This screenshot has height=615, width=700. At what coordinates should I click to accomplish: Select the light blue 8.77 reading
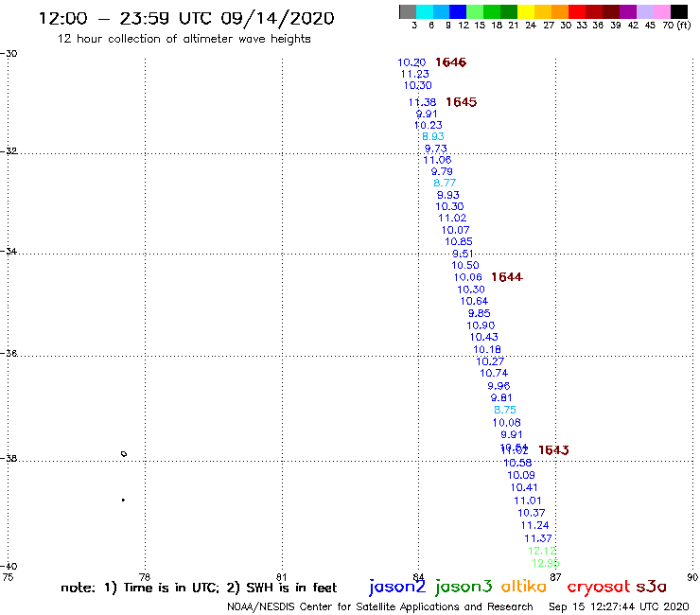tap(445, 183)
